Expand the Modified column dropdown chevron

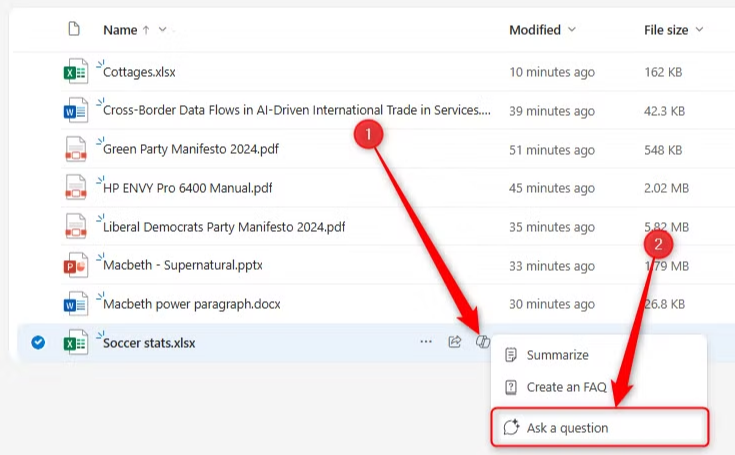(572, 30)
